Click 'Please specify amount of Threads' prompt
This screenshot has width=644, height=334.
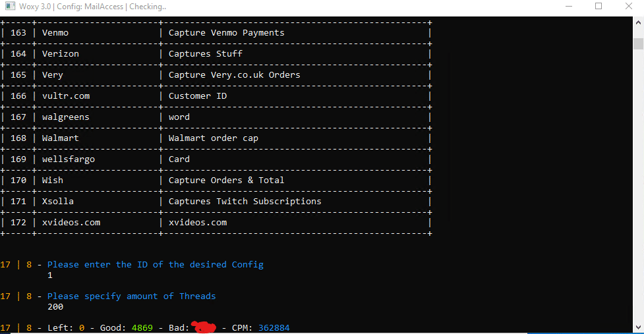(x=131, y=296)
